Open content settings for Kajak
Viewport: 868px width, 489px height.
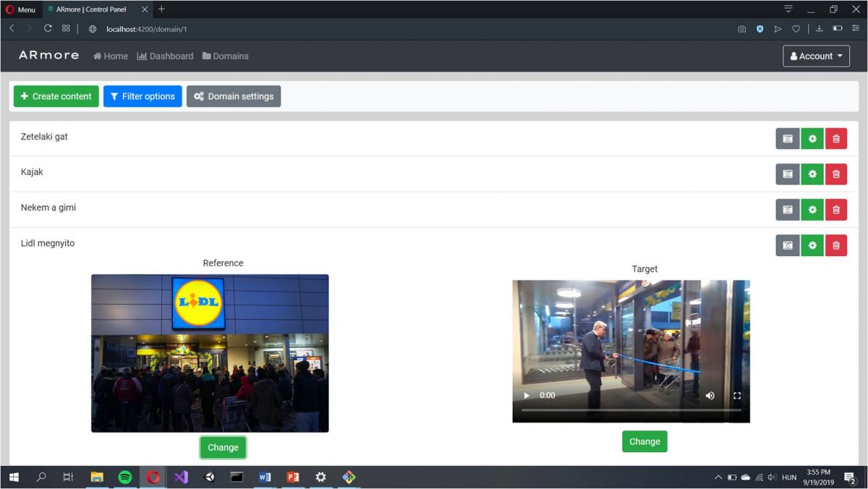click(812, 174)
